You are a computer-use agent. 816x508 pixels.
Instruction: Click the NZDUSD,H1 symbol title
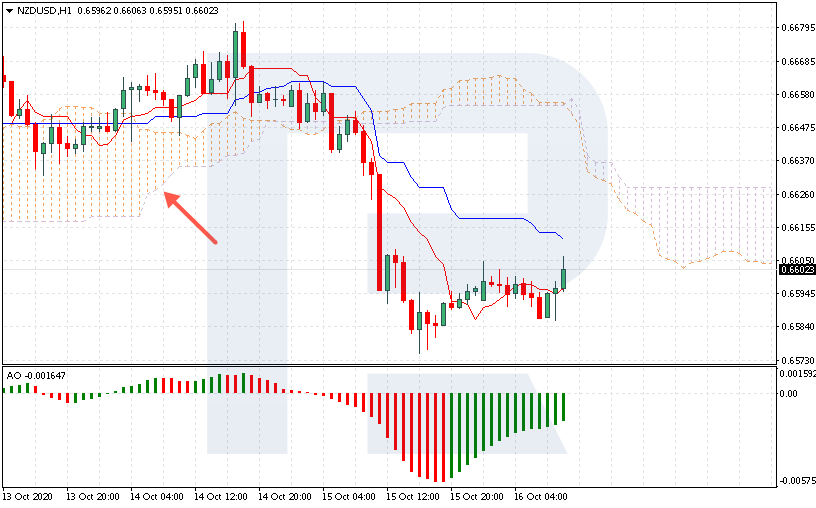(44, 9)
